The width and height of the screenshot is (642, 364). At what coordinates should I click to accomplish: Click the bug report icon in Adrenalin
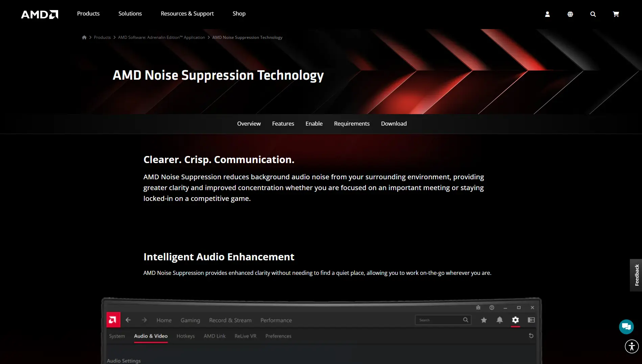pos(478,308)
